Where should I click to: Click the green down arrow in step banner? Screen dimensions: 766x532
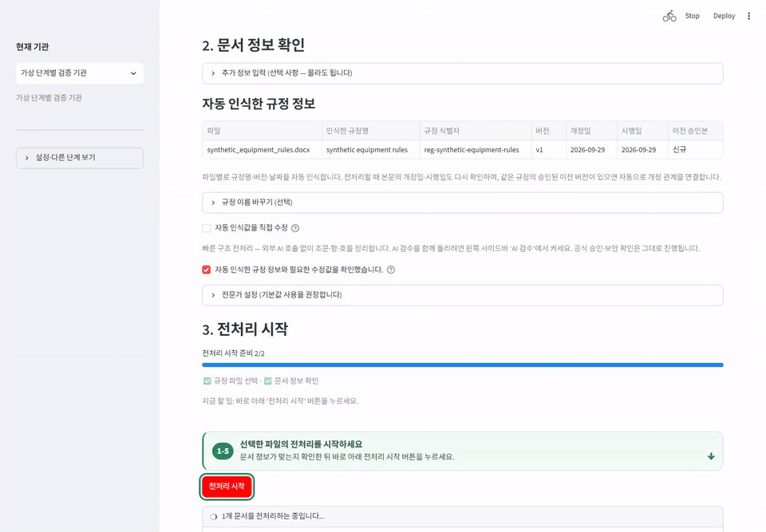point(711,456)
